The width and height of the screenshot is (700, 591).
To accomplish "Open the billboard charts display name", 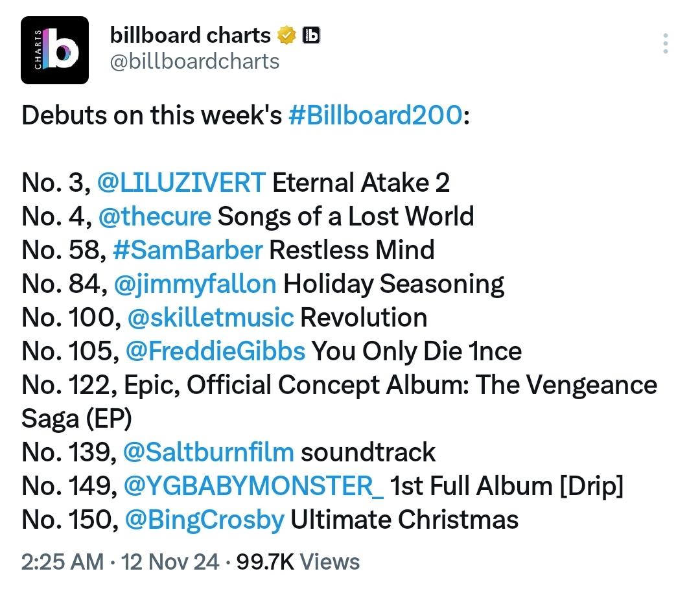I will [190, 35].
